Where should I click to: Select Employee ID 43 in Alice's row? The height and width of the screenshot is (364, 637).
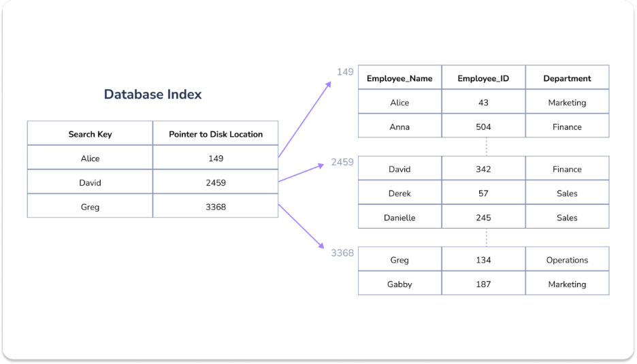(483, 103)
